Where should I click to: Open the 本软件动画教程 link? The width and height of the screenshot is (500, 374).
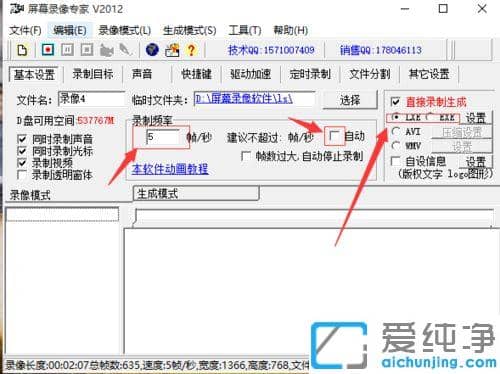[170, 169]
